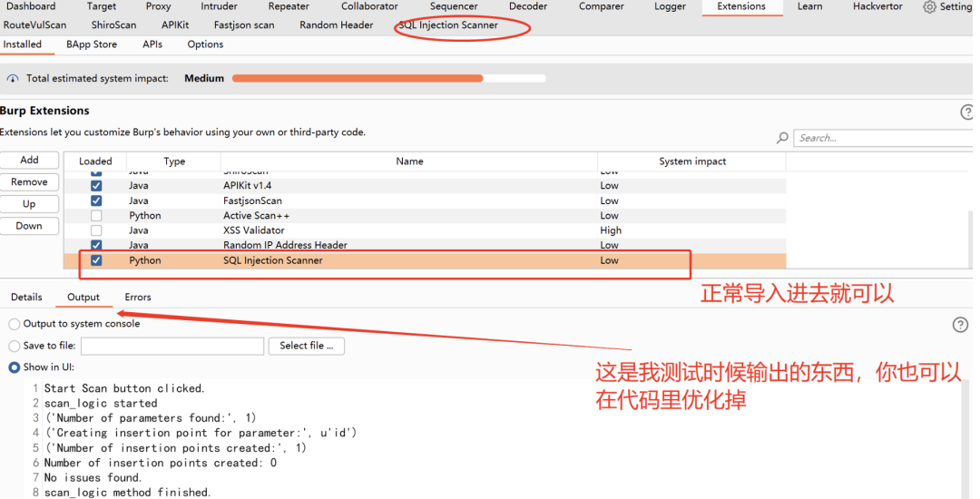The width and height of the screenshot is (980, 499).
Task: Open the Intruder tab
Action: [219, 6]
